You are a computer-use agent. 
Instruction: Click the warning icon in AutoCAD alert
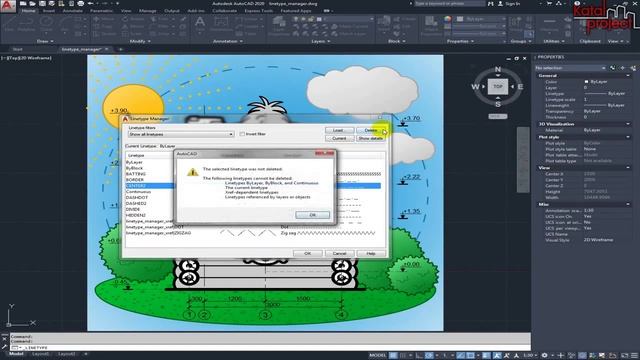(x=193, y=172)
